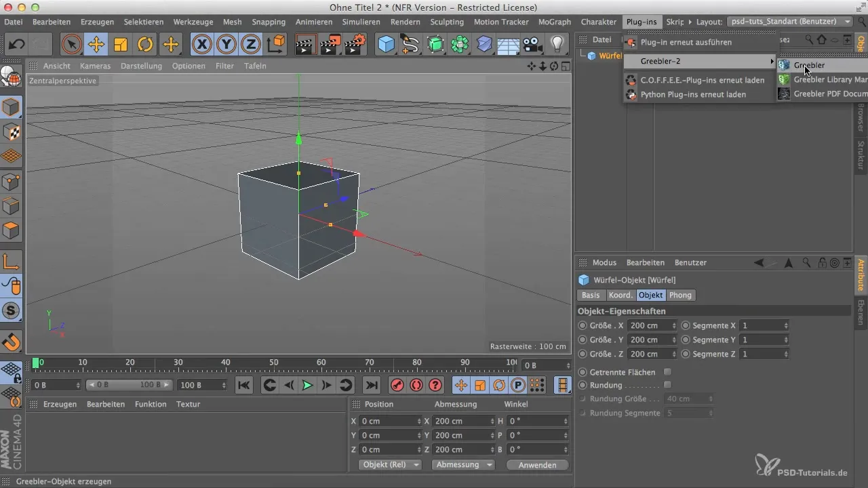
Task: Open the Objekt (Rel) dropdown
Action: pyautogui.click(x=389, y=465)
